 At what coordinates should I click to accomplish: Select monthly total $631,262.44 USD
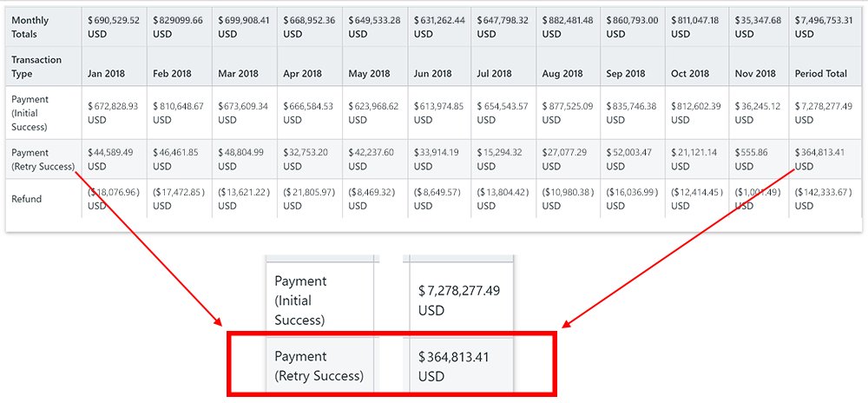439,27
